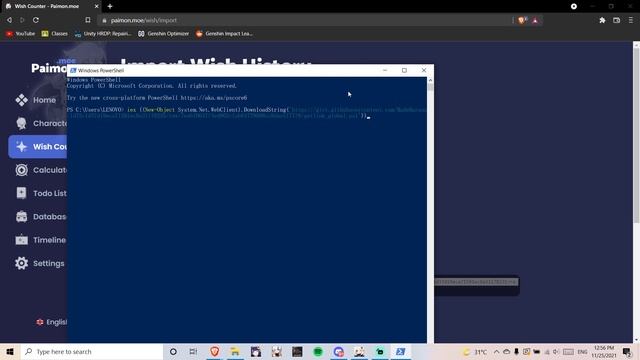This screenshot has height=360, width=640.
Task: Open the Database sidebar icon
Action: click(x=21, y=216)
